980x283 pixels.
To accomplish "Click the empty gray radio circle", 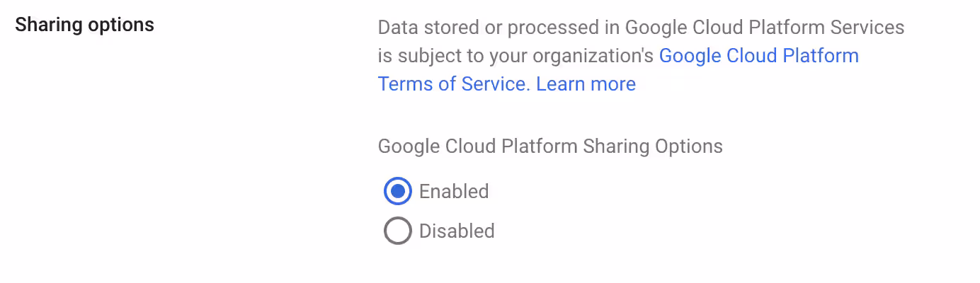I will [x=397, y=231].
